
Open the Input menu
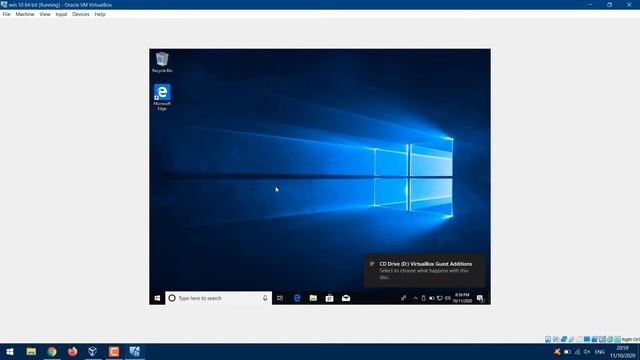click(x=61, y=14)
